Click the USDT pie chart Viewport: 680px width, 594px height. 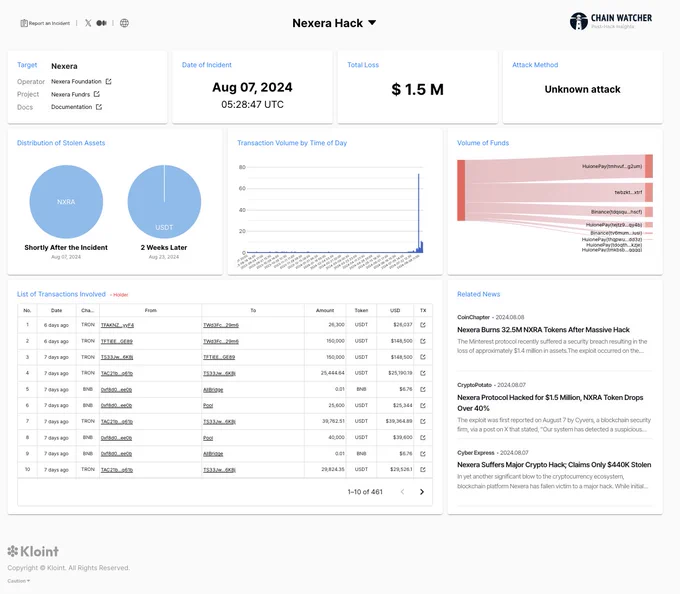[x=164, y=202]
